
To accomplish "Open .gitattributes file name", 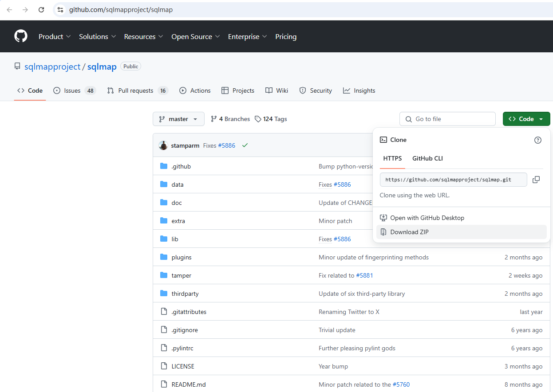I will (x=189, y=312).
